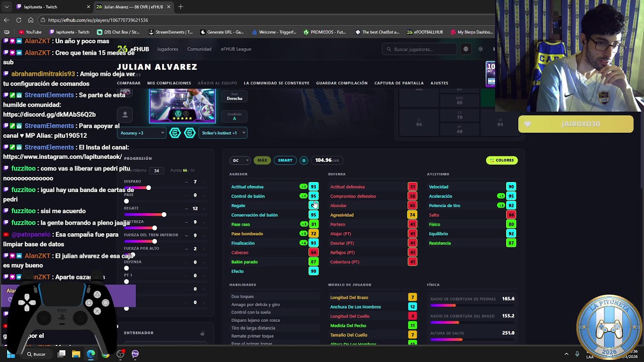Image resolution: width=644 pixels, height=362 pixels.
Task: Adjust the PT 1 progression slider
Action: tap(126, 282)
